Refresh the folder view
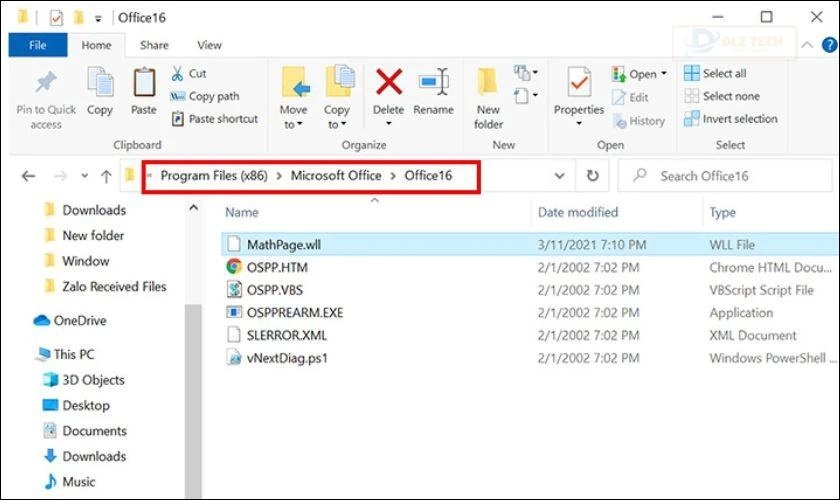840x500 pixels. point(592,176)
